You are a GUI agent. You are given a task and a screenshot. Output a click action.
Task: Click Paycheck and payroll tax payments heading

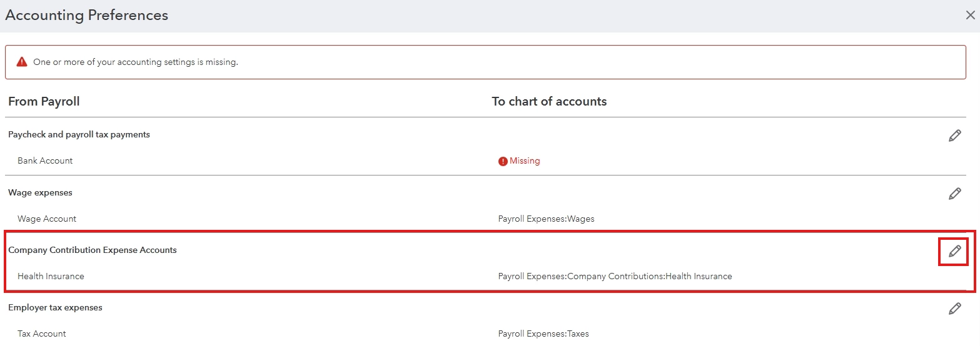[x=79, y=135]
